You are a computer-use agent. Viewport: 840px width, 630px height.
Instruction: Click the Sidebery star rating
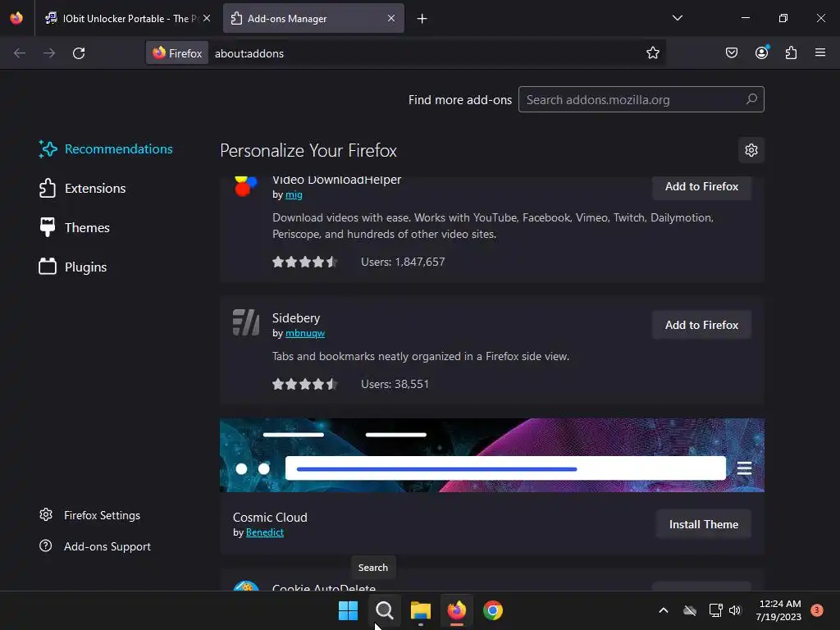[305, 384]
